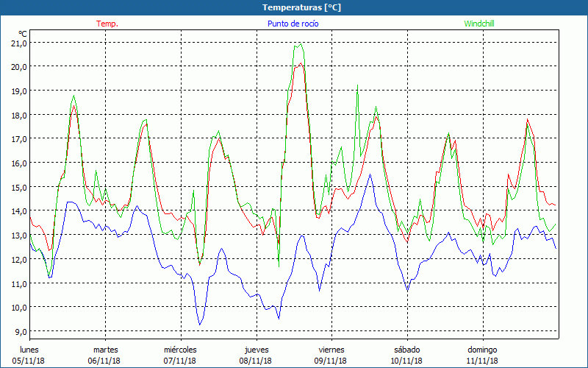
Task: Click the '12,0' y-axis value
Action: (19, 260)
